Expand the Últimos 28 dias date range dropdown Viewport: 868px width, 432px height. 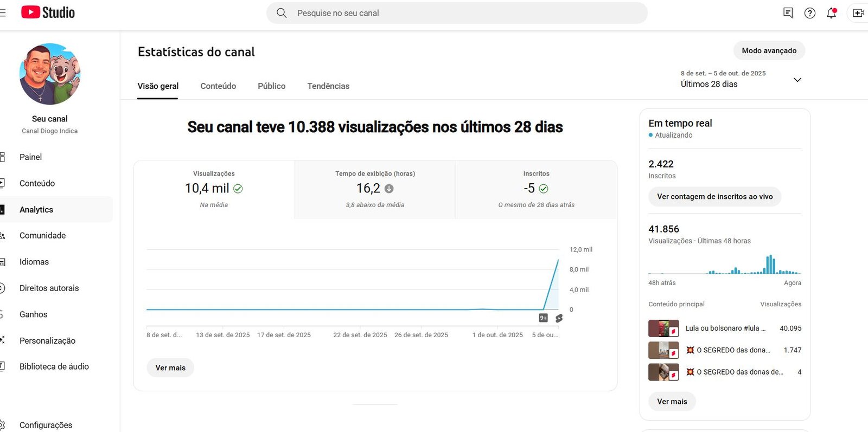797,80
